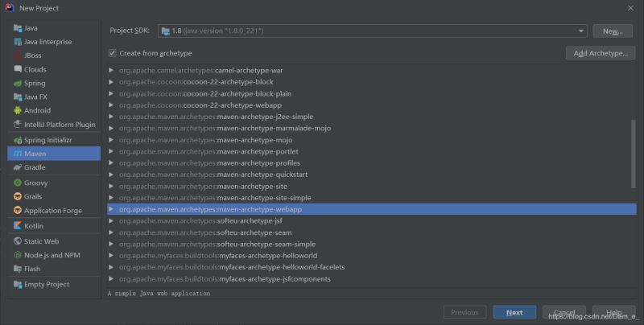Uncheck the Create from archetype checkbox
This screenshot has height=325, width=644.
113,53
